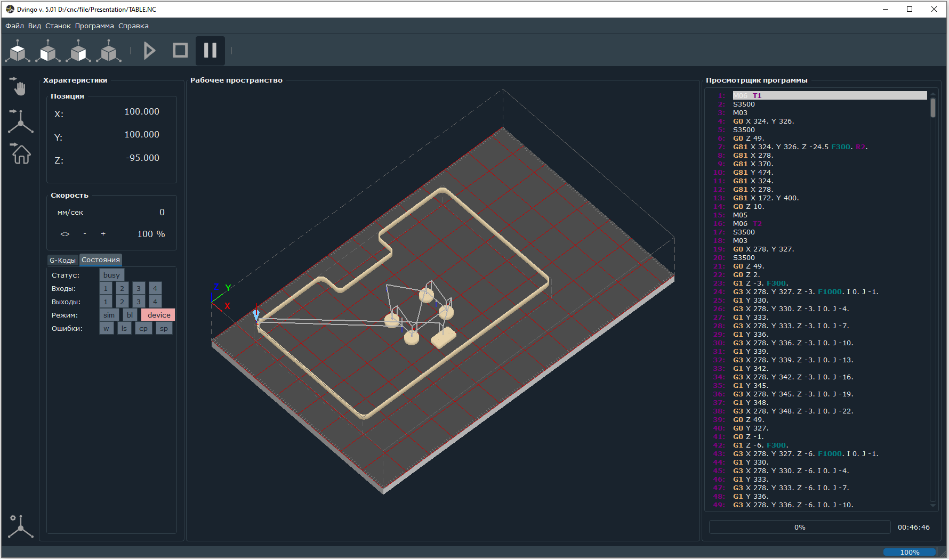Switch to top view cube icon
The image size is (949, 560).
pos(18,51)
